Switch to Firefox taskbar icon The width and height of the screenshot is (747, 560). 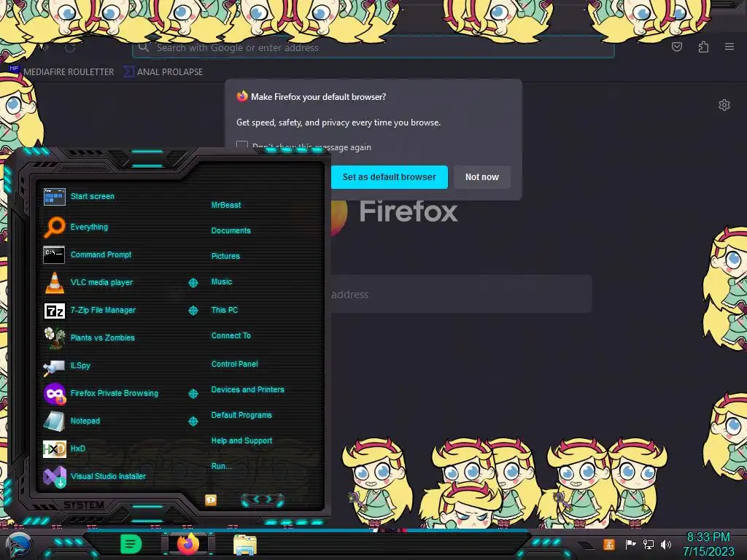point(187,543)
